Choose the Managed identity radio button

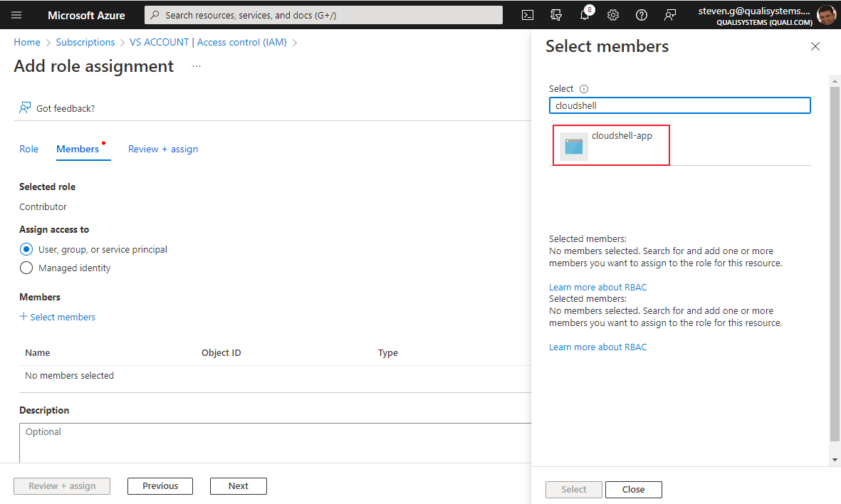tap(26, 268)
